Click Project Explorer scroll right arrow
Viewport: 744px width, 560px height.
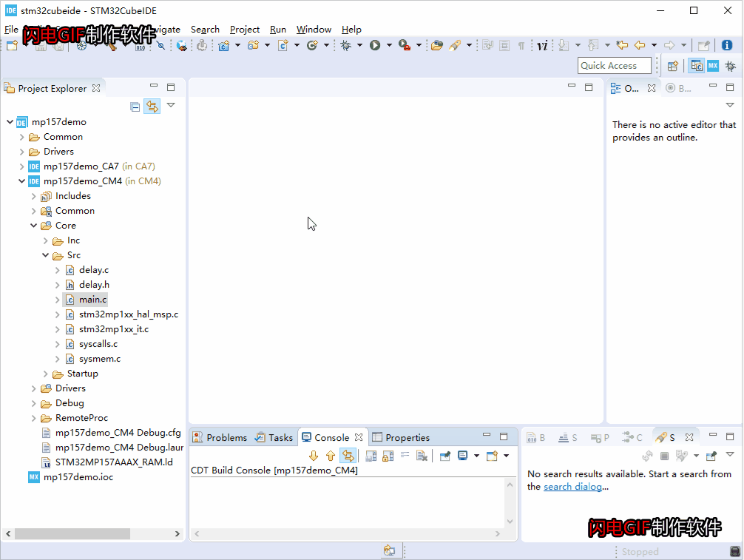click(x=177, y=534)
